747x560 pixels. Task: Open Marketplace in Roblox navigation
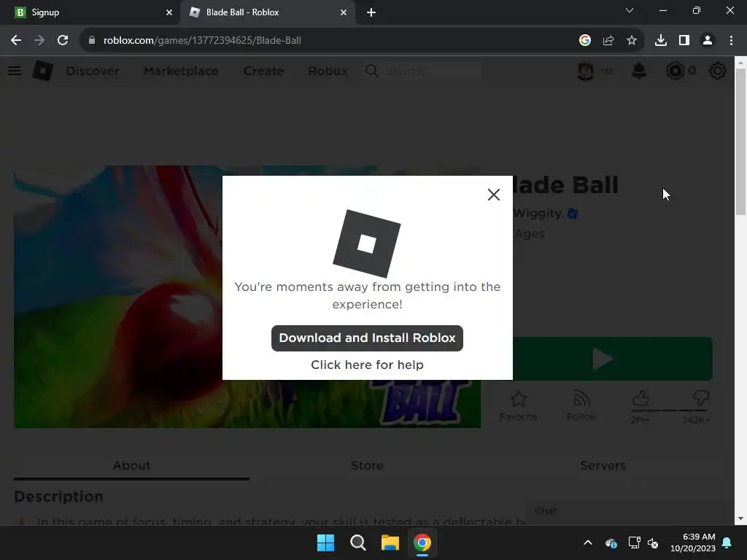coord(181,71)
